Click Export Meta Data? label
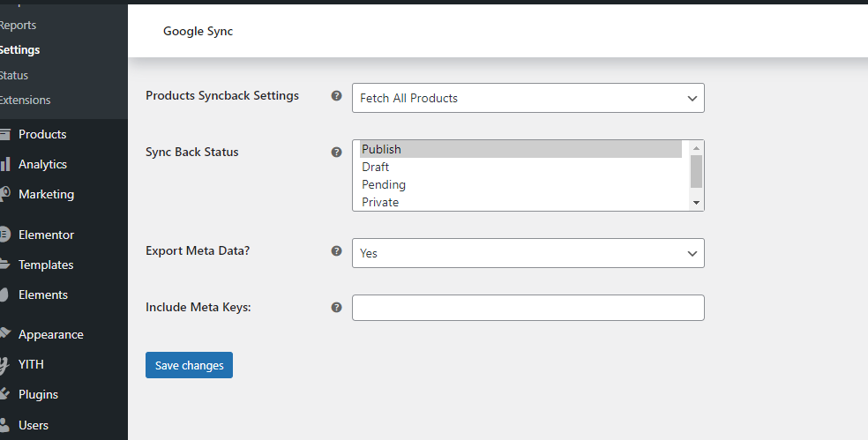 [198, 250]
